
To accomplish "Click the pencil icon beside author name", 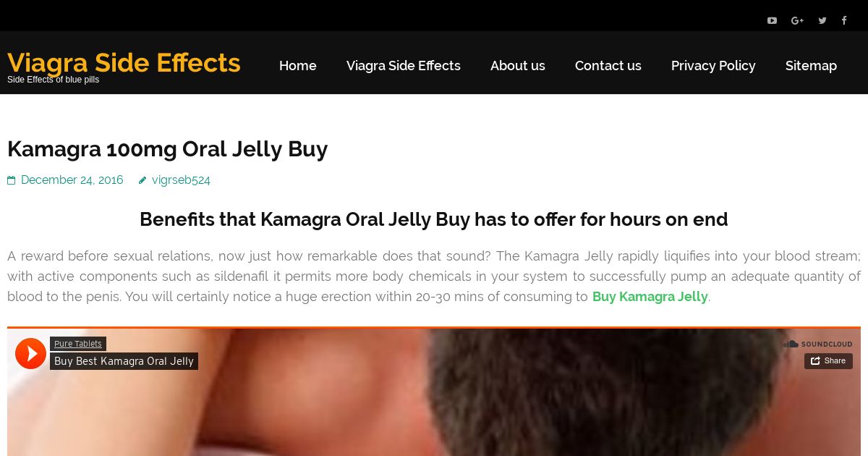I will pos(142,180).
